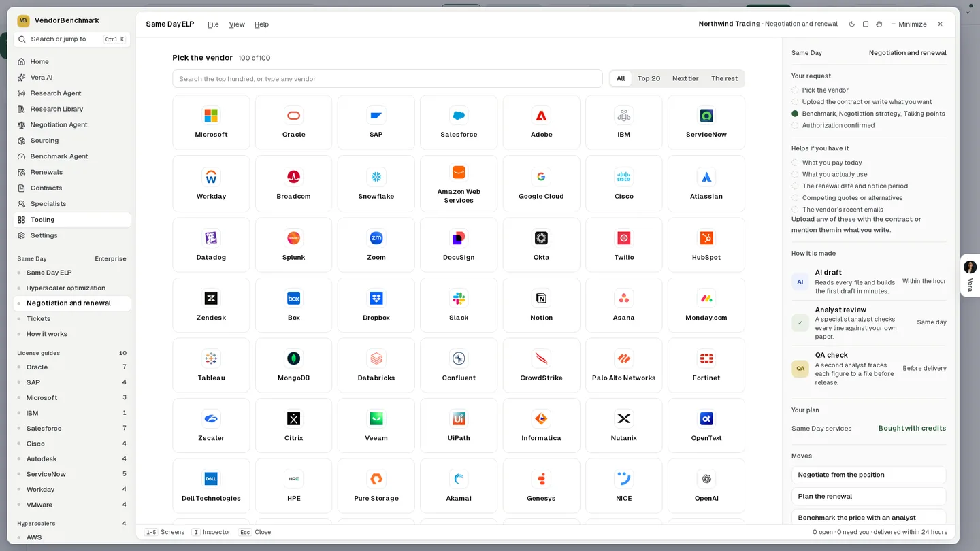980x551 pixels.
Task: Open the AWS hyperscaler guide
Action: pyautogui.click(x=72, y=537)
